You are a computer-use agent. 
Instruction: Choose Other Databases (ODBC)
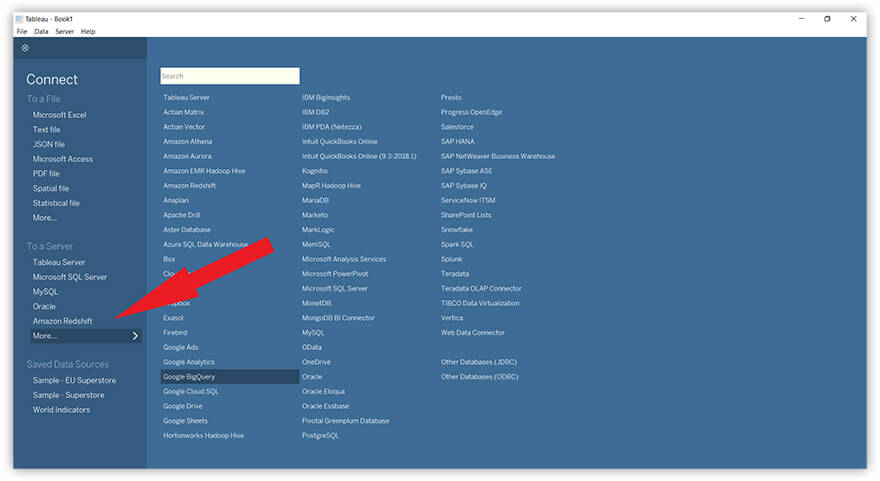click(x=479, y=377)
